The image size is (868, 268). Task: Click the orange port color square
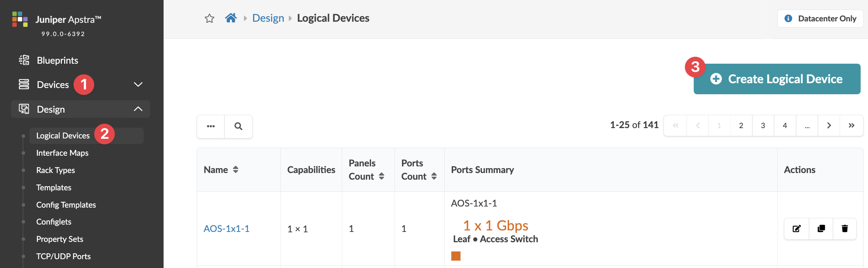pos(456,256)
